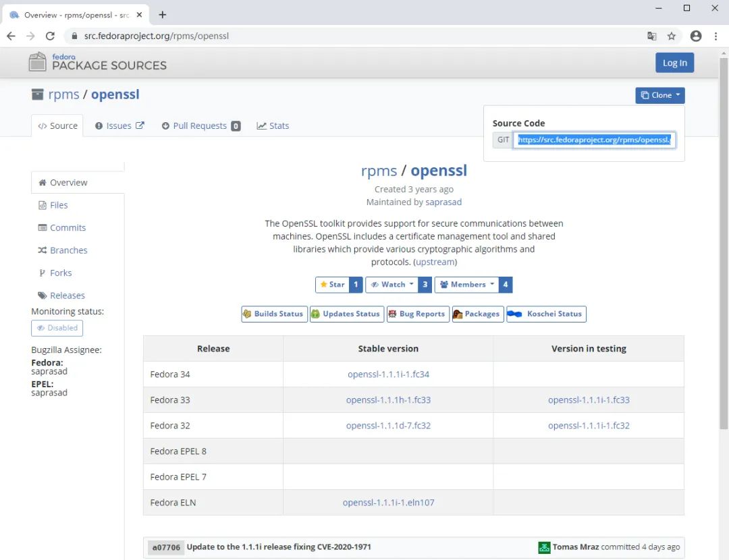Open Builds Status

pos(274,314)
